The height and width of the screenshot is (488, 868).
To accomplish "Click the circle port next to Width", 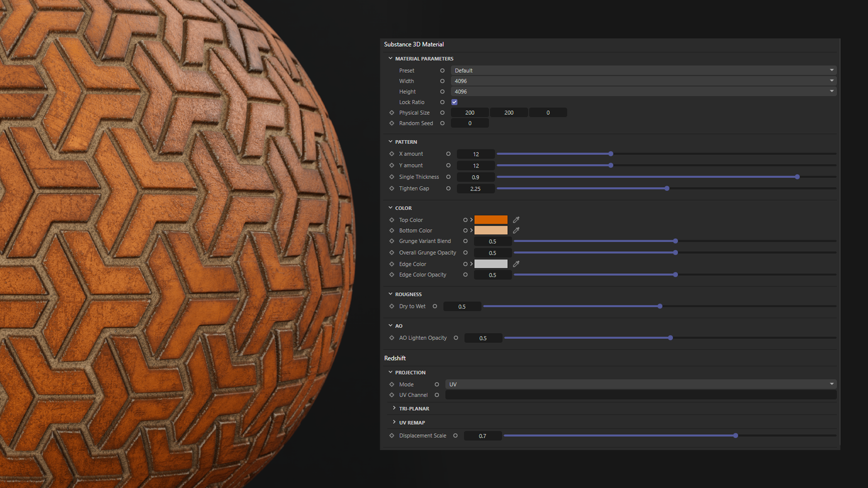I will (x=442, y=81).
